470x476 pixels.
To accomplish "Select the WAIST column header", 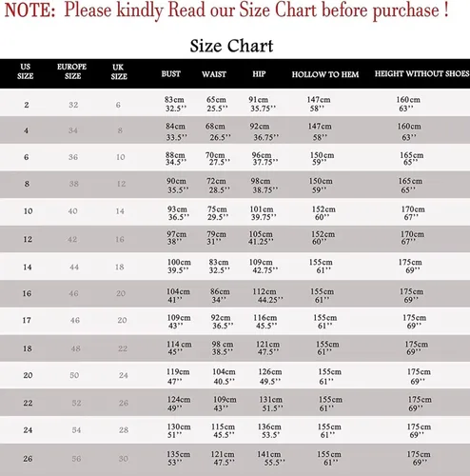I will [x=214, y=74].
